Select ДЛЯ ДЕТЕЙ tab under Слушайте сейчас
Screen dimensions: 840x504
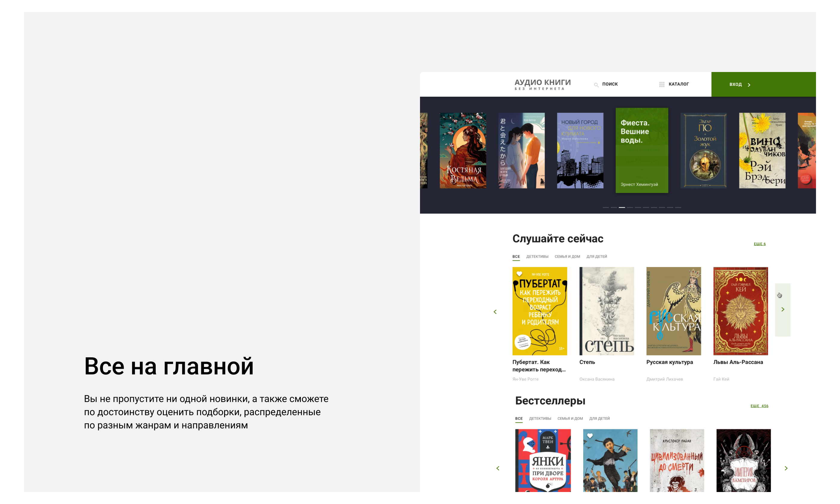pos(597,256)
